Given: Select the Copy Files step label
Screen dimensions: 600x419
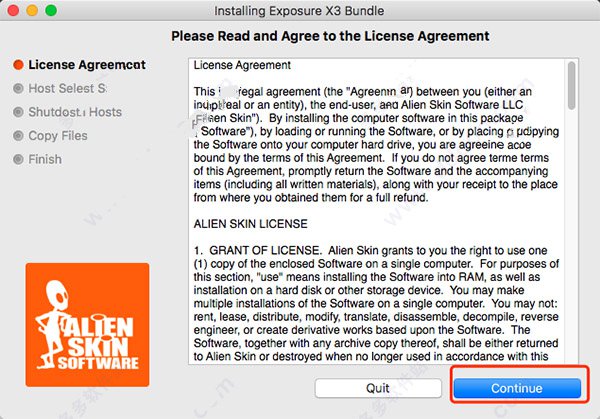Looking at the screenshot, I should pyautogui.click(x=58, y=136).
